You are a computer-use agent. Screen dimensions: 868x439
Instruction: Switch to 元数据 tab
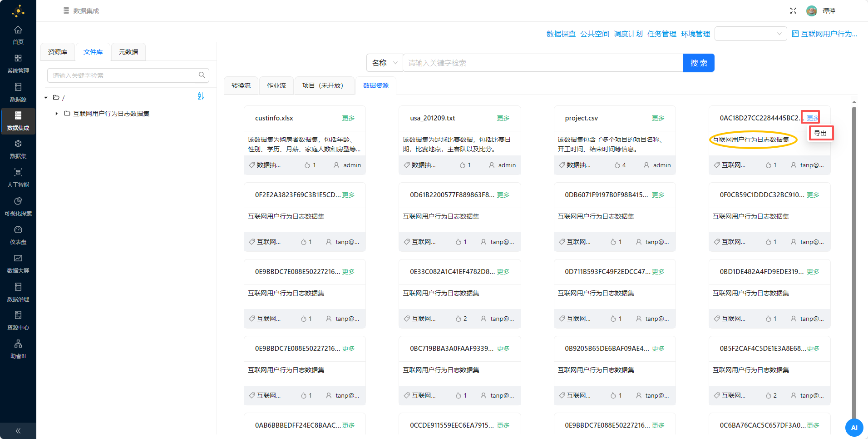coord(128,52)
